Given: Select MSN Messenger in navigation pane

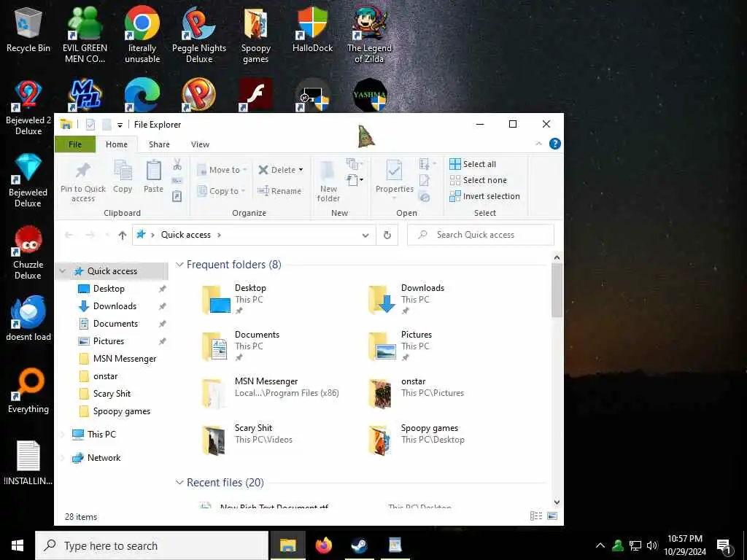Looking at the screenshot, I should coord(124,359).
